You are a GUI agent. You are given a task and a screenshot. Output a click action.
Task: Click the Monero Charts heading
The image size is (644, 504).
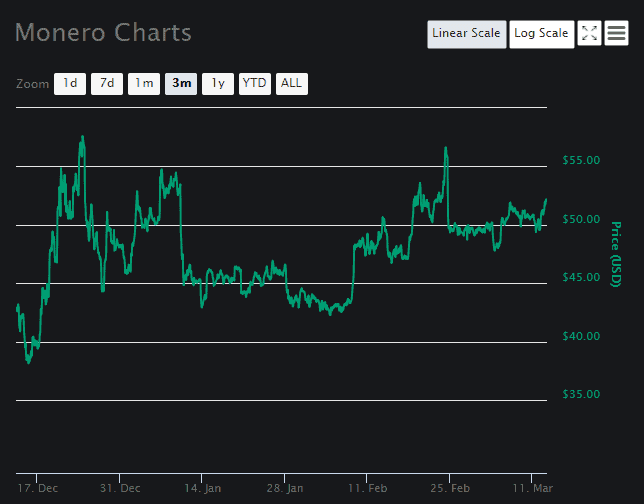click(103, 33)
